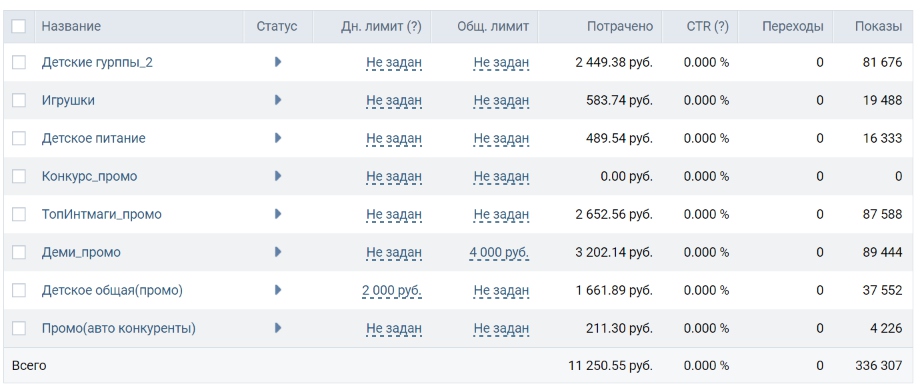Set daily limit for Игрушки
The image size is (920, 390).
(394, 101)
